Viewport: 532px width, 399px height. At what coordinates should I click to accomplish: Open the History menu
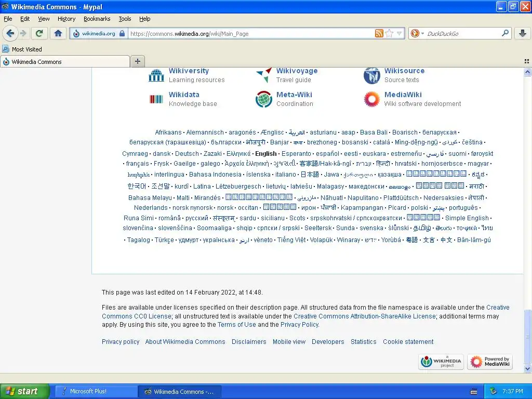[x=66, y=19]
